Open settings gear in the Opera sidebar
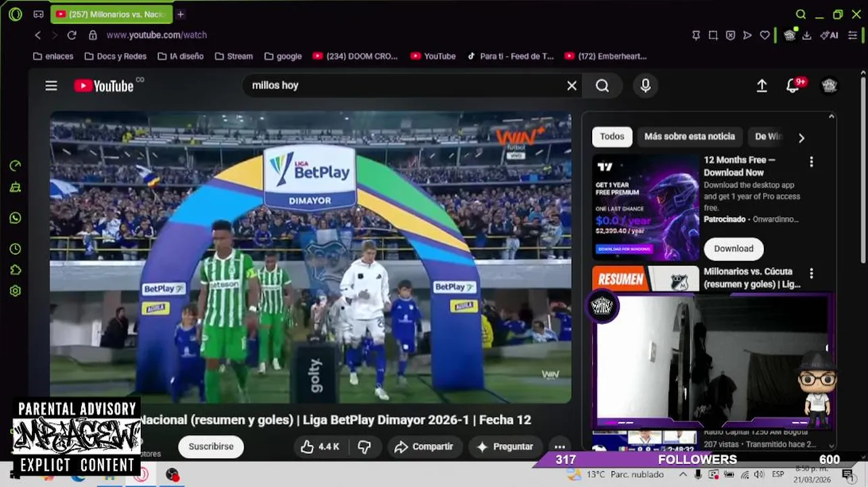868x487 pixels. click(16, 291)
